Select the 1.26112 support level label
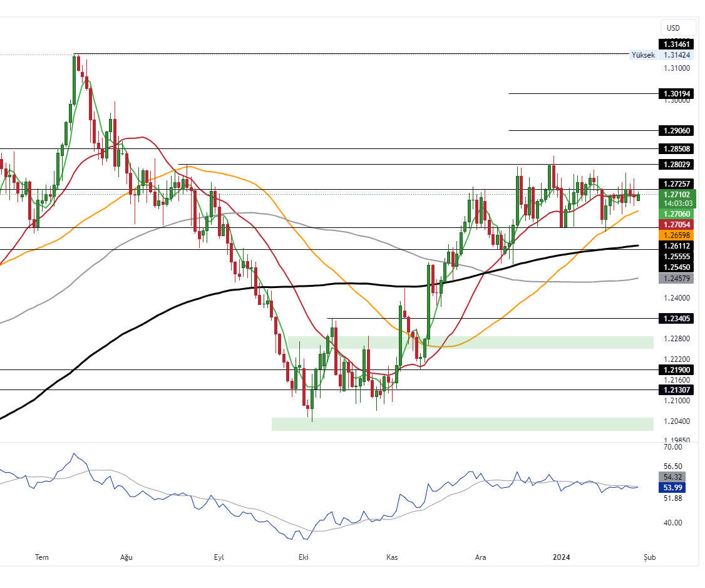 pyautogui.click(x=676, y=246)
